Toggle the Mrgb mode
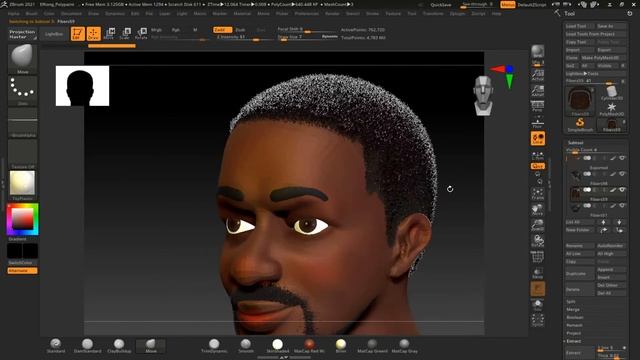Image resolution: width=640 pixels, height=360 pixels. pyautogui.click(x=156, y=30)
